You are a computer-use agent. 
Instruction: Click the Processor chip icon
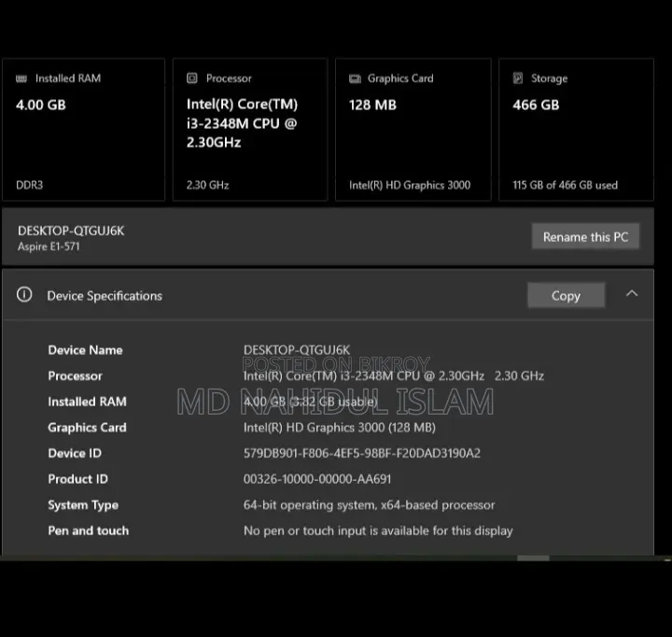click(x=192, y=78)
